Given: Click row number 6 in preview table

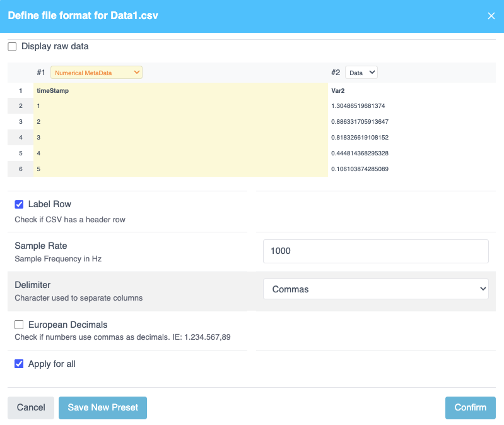Looking at the screenshot, I should (x=21, y=169).
